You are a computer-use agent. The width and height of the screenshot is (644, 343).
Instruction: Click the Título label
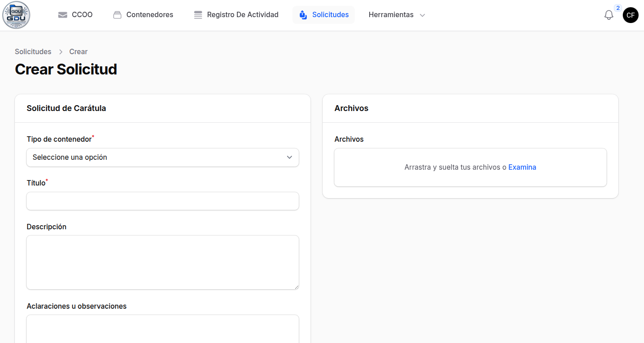[36, 183]
